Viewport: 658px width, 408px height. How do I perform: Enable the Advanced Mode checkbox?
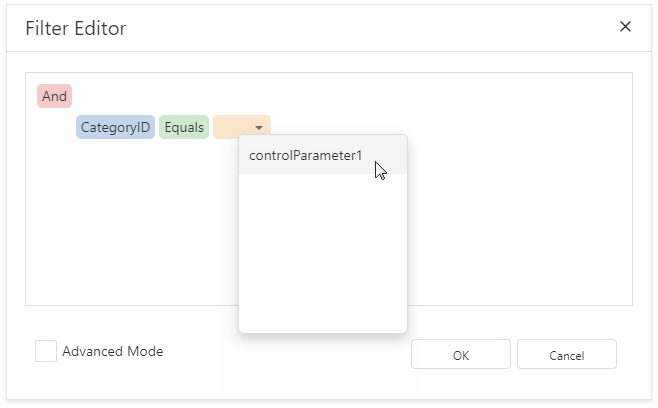point(45,351)
